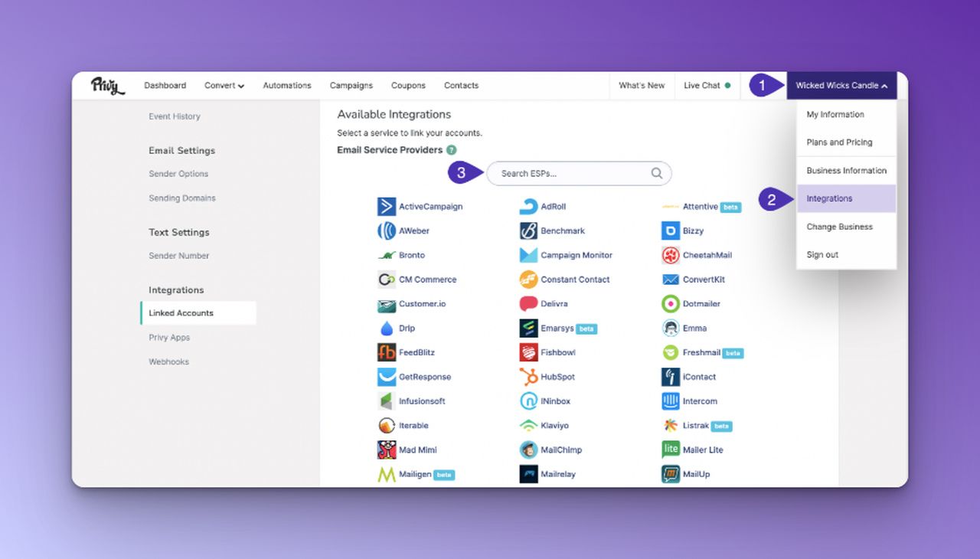Click the HubSpot sprocket icon
This screenshot has height=559, width=980.
tap(528, 377)
